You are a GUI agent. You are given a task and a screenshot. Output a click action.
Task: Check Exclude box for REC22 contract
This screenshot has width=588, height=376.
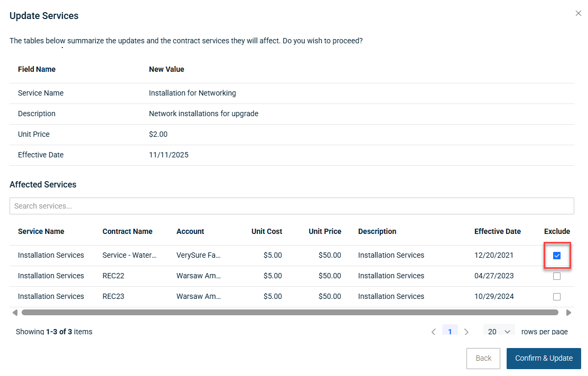(556, 276)
